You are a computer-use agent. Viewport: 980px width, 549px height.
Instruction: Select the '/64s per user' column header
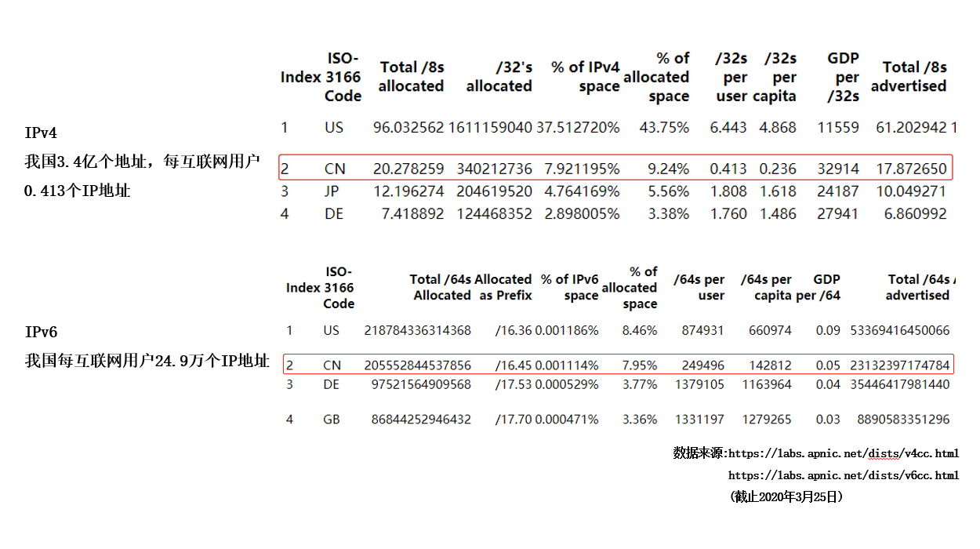pyautogui.click(x=699, y=287)
